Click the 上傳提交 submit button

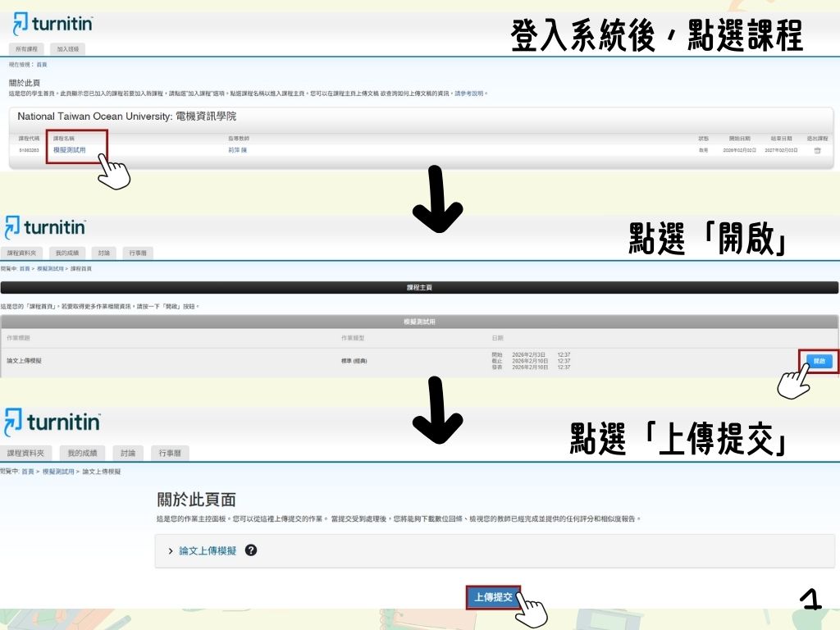494,597
